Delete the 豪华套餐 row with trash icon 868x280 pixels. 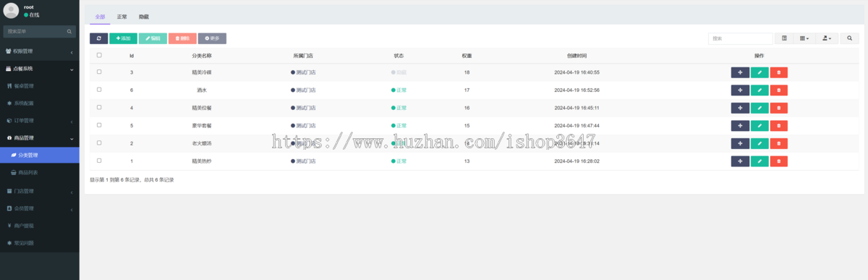(x=778, y=126)
